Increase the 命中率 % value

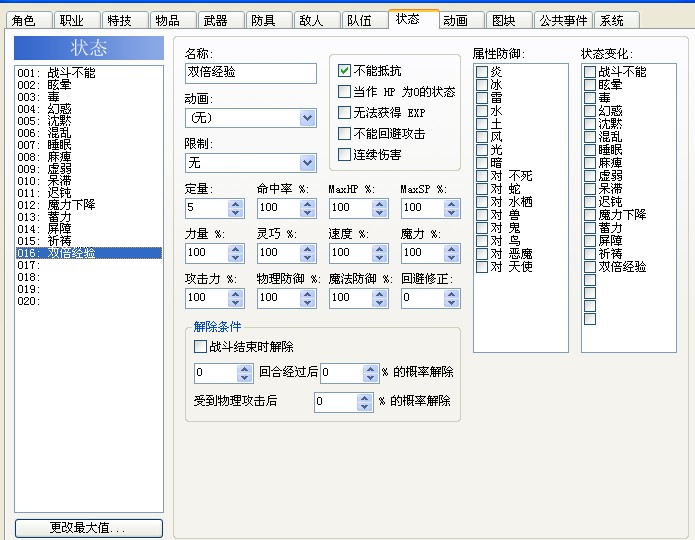point(308,204)
